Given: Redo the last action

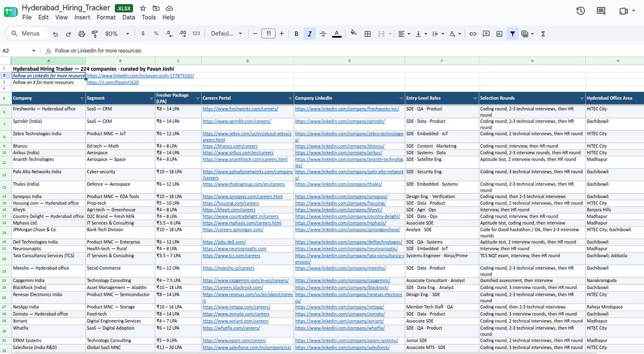Looking at the screenshot, I should coord(68,33).
